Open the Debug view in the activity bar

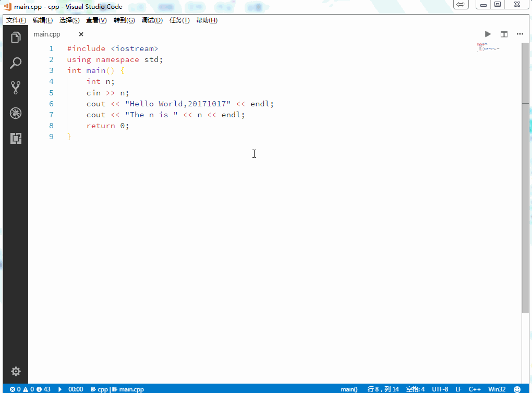click(16, 113)
